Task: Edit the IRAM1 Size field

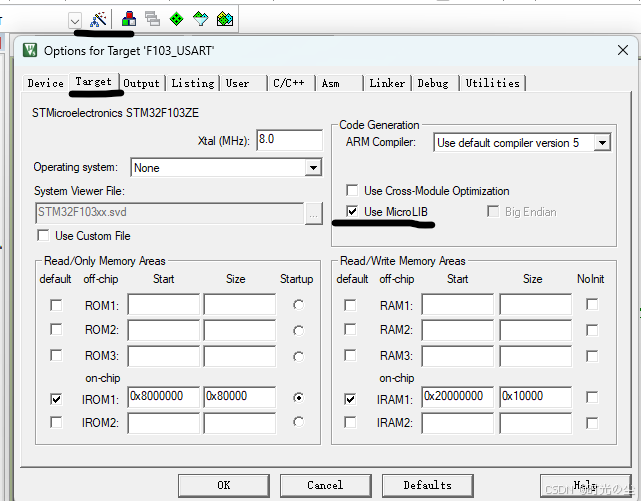Action: point(536,397)
